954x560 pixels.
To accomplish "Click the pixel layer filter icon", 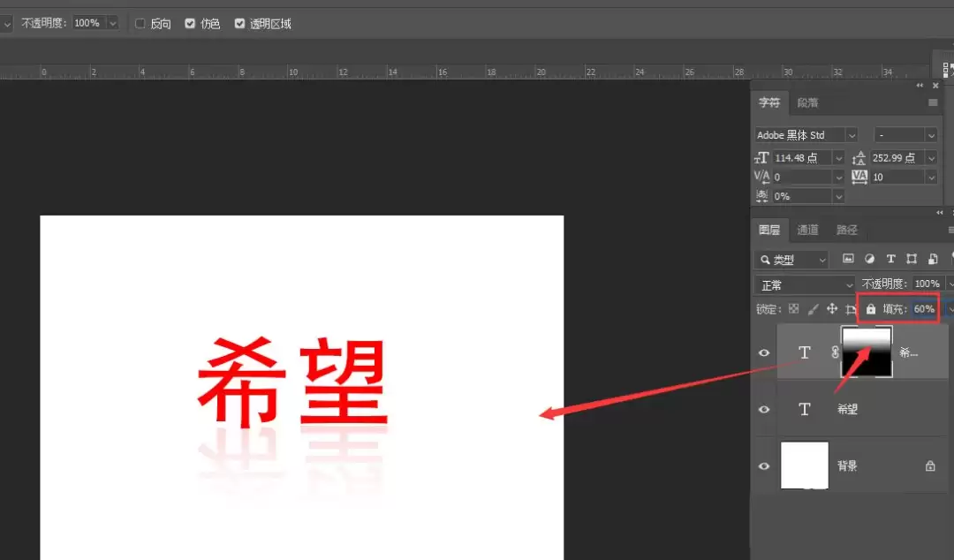I will [848, 259].
